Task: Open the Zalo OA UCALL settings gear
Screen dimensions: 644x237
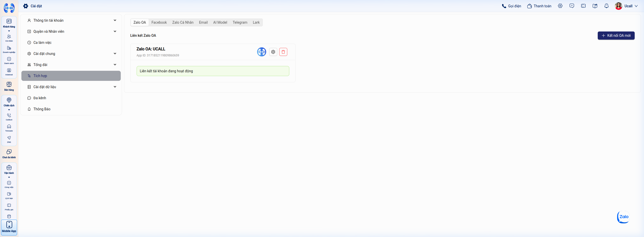Action: 273,52
